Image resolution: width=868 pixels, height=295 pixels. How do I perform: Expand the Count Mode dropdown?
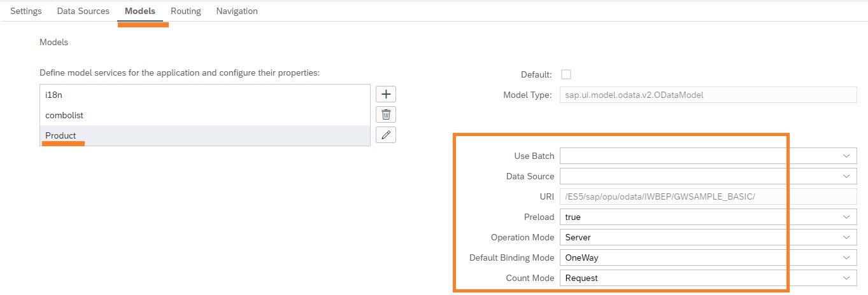(x=846, y=278)
